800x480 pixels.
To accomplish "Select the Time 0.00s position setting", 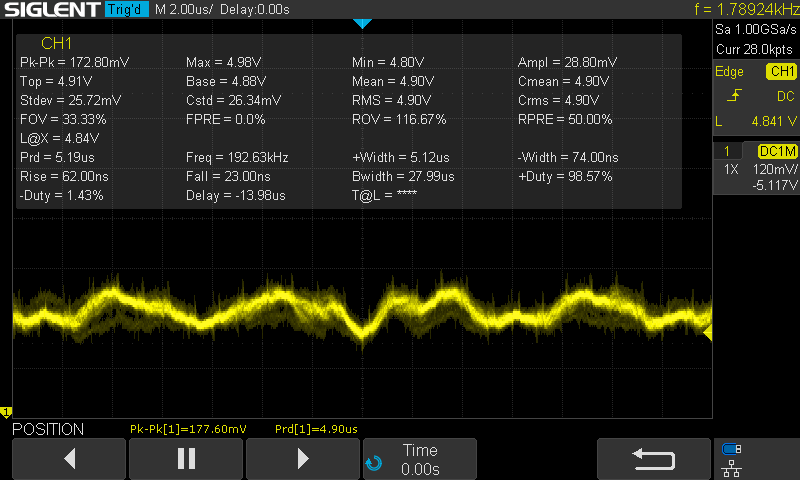I will pos(420,458).
